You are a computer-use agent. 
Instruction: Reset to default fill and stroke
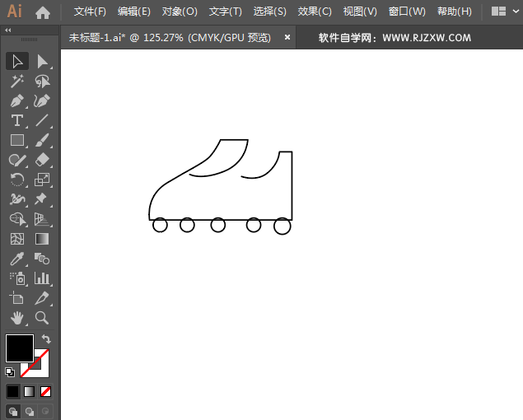tap(10, 372)
